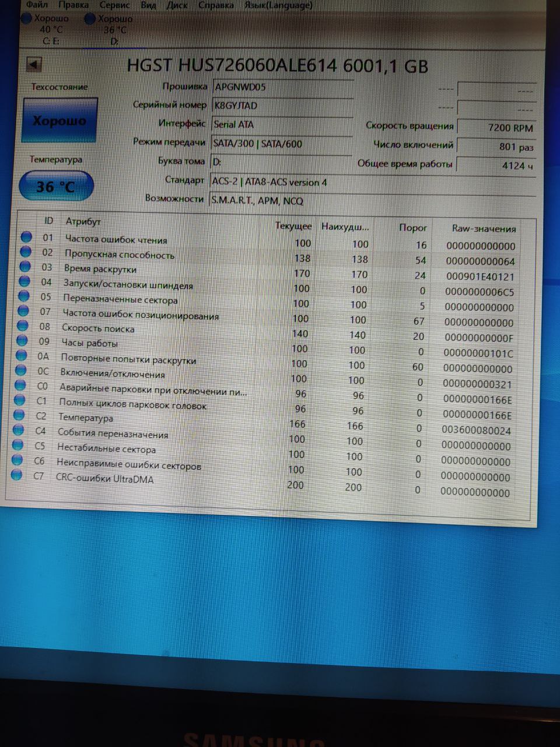Viewport: 560px width, 747px height.
Task: Click status icon for C4 События переназначения
Action: (19, 430)
